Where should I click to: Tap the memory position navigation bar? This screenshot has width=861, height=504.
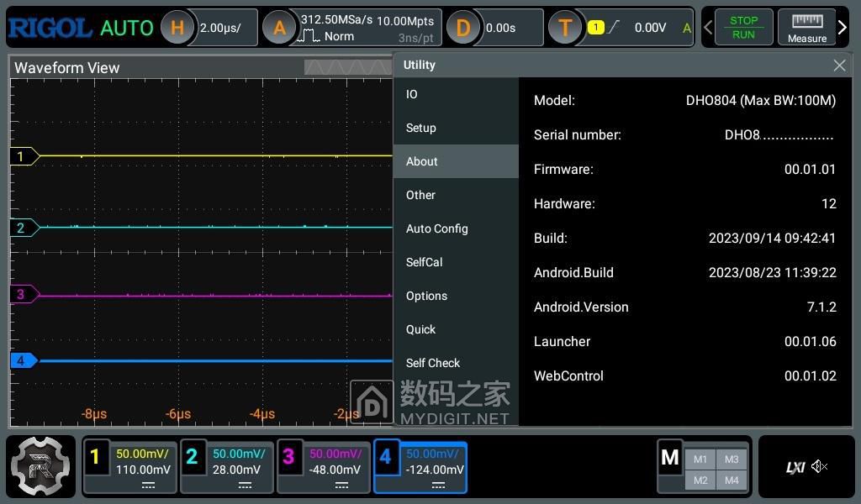(349, 67)
